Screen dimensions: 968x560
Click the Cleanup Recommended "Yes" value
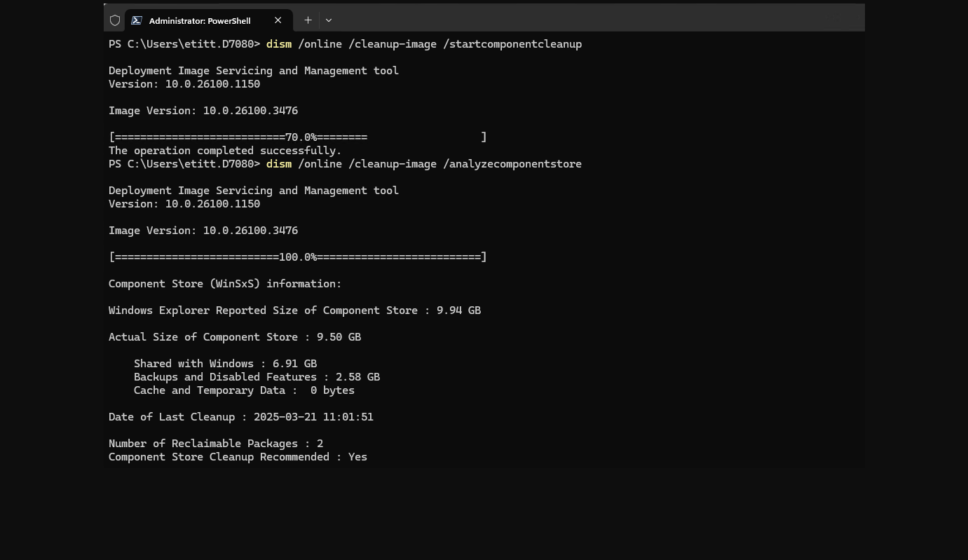click(x=357, y=457)
